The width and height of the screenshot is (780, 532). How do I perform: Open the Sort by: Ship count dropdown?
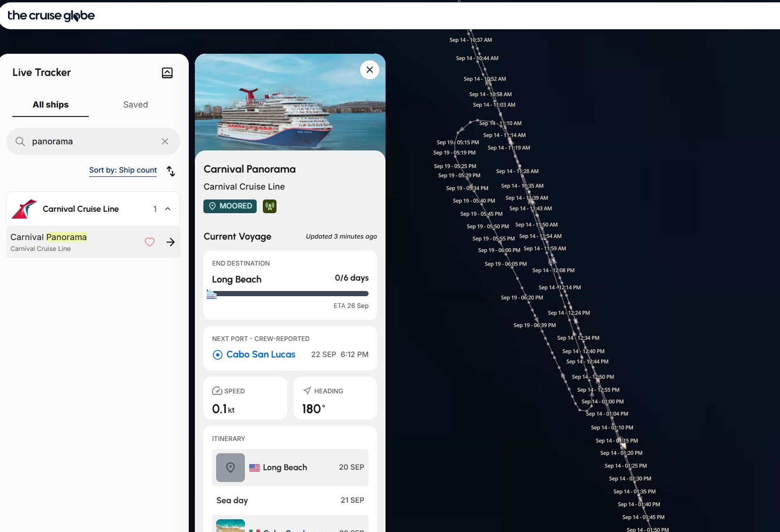click(123, 170)
